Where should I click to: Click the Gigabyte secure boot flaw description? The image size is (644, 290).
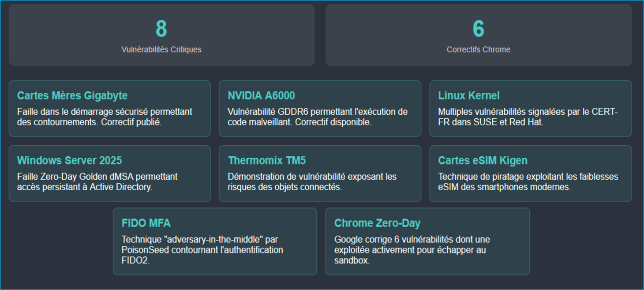pos(105,117)
